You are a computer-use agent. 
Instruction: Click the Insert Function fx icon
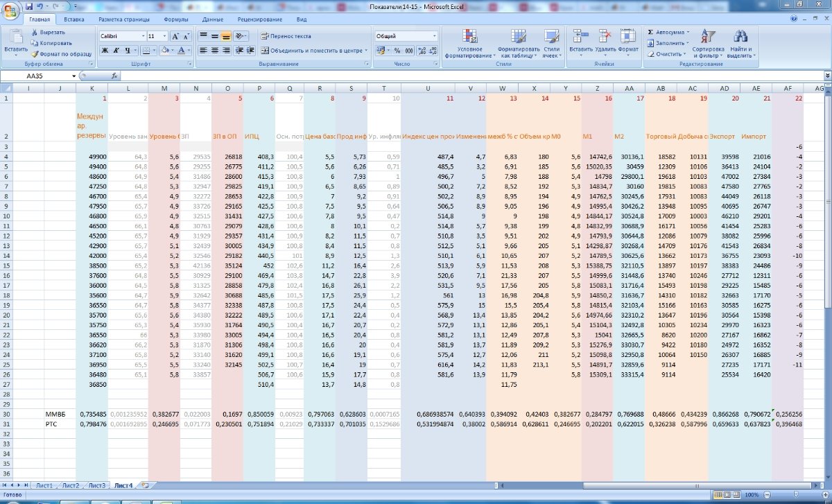pyautogui.click(x=114, y=76)
